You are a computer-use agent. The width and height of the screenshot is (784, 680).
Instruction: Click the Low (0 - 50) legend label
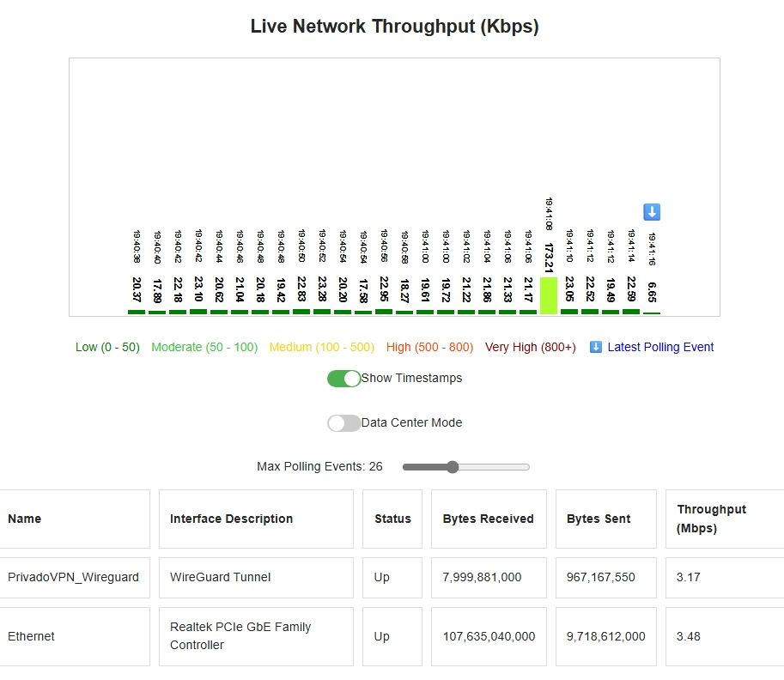click(106, 347)
